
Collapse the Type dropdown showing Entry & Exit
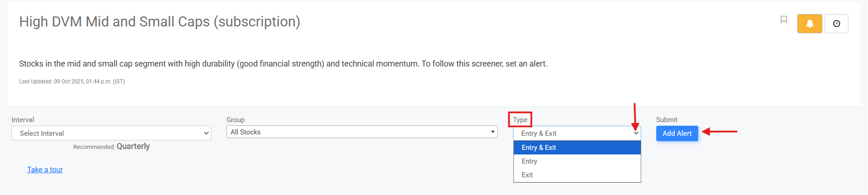coord(577,133)
